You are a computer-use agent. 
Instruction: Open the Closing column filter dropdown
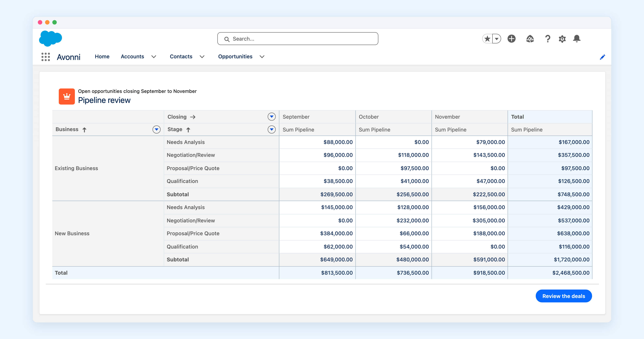coord(271,117)
